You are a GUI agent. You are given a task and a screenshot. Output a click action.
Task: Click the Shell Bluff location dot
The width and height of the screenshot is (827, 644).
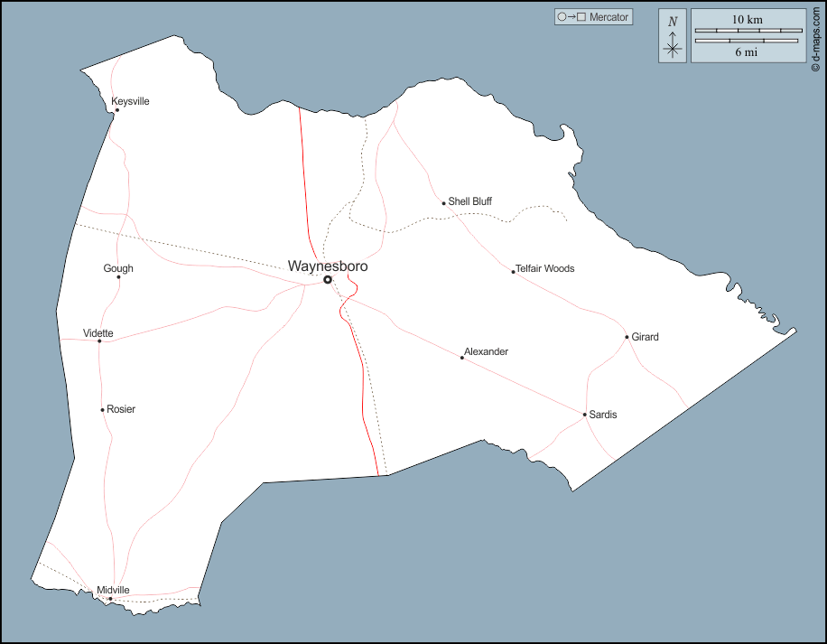(x=444, y=203)
